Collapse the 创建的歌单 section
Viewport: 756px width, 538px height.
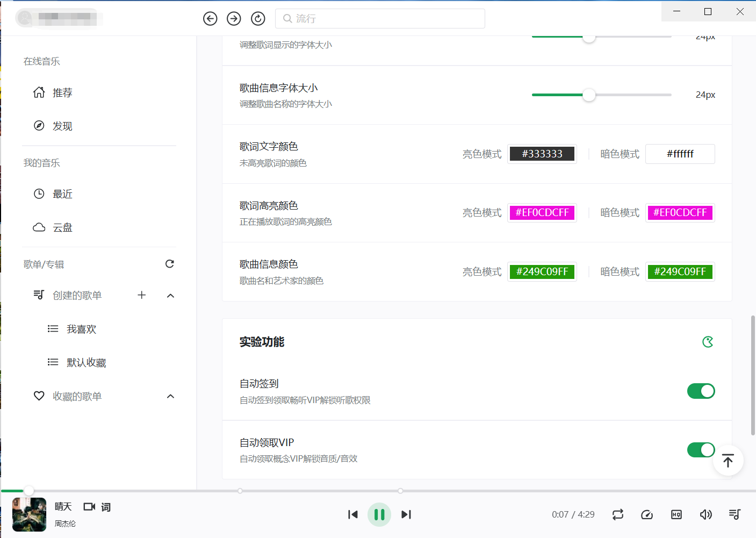coord(171,296)
